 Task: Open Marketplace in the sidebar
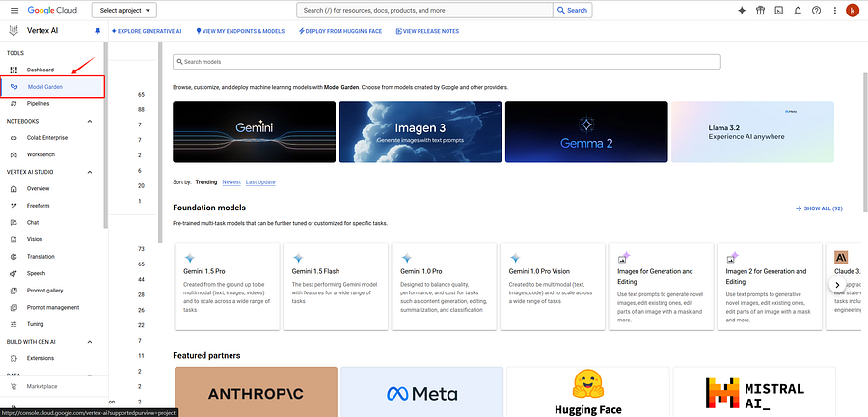(42, 386)
